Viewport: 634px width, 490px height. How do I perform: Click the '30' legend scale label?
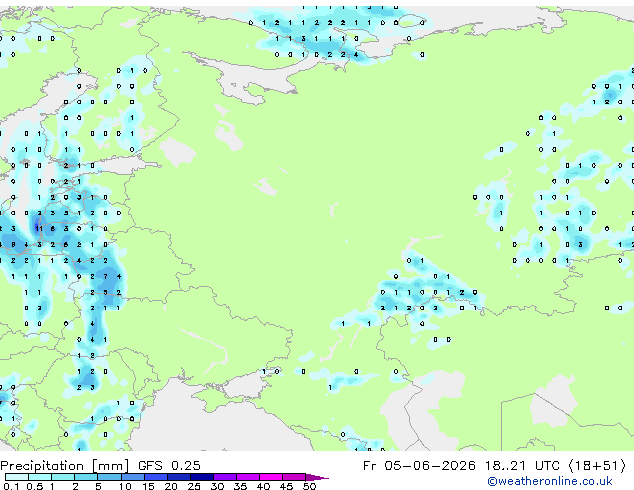217,486
